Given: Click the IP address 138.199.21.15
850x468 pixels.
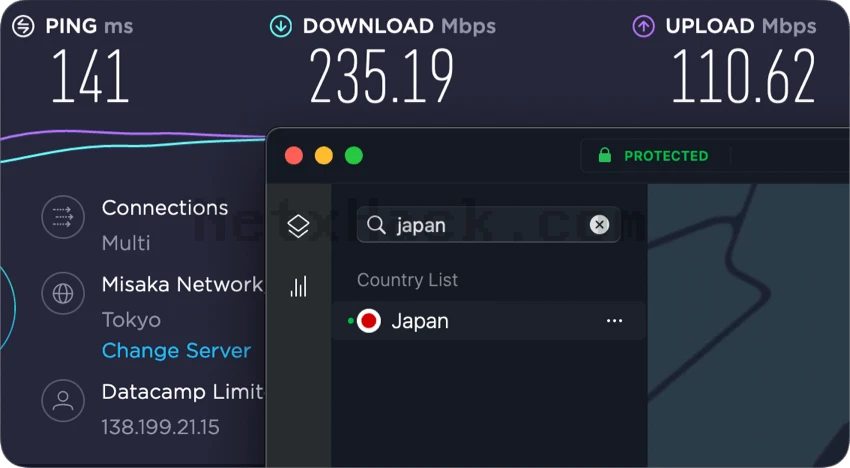Looking at the screenshot, I should click(x=160, y=427).
